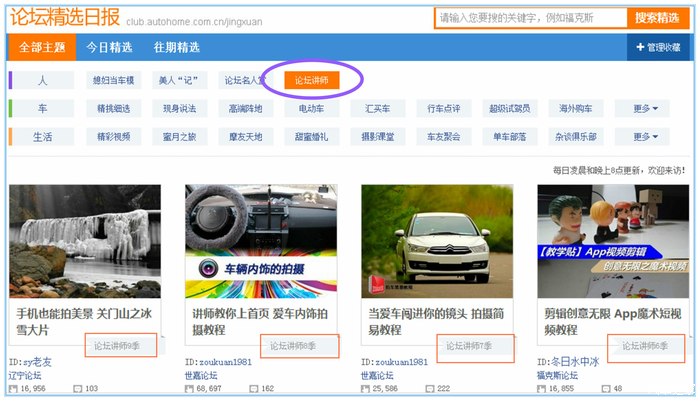Image resolution: width=700 pixels, height=401 pixels.
Task: Click the view count icon beside 25,586
Action: click(x=366, y=389)
